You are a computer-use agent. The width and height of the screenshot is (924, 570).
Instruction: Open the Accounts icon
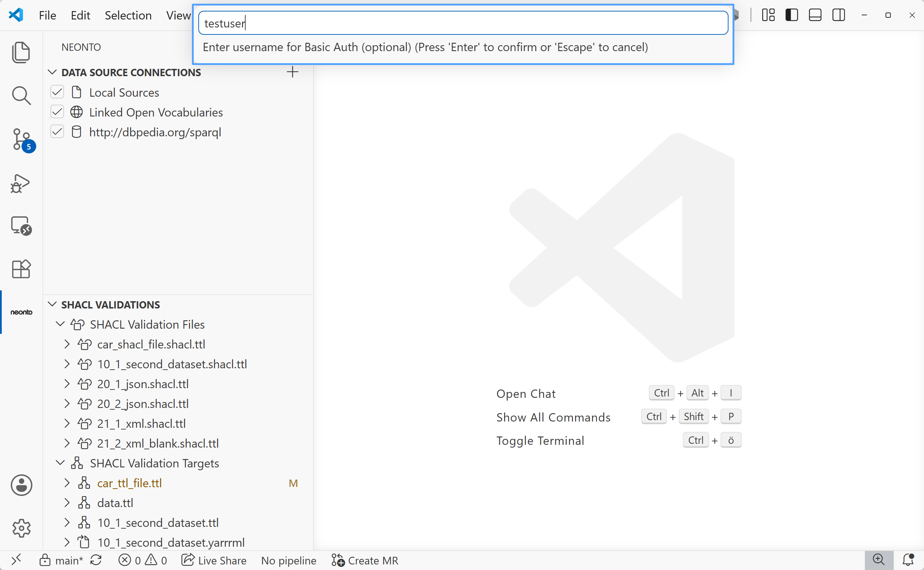tap(21, 485)
